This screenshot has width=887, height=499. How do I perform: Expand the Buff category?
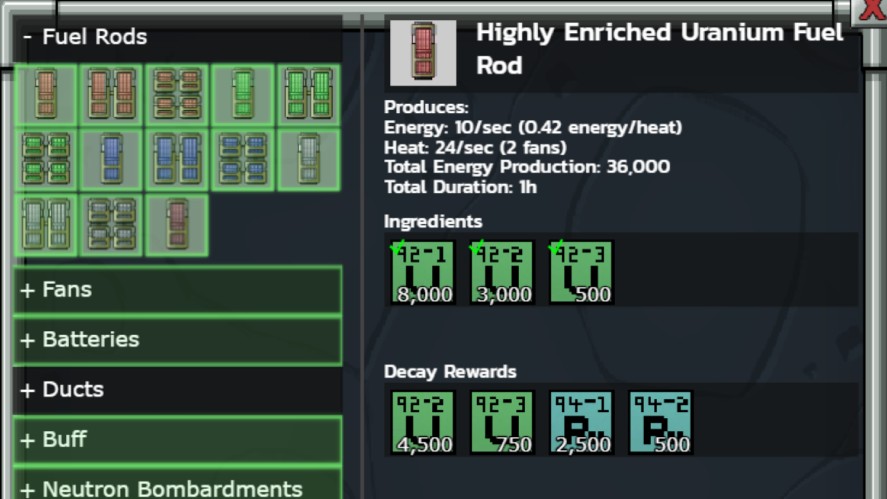tap(177, 440)
